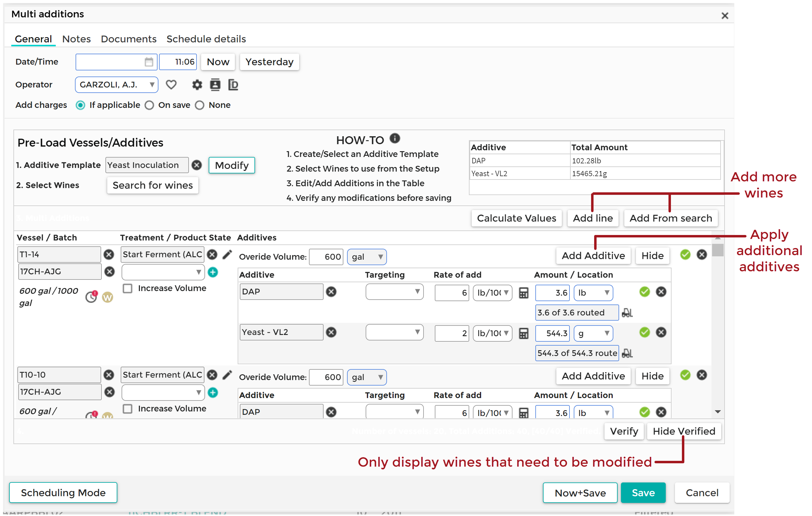Open calculator for T1-14 DAP rate
Screen dimensions: 812x516
[x=524, y=293]
